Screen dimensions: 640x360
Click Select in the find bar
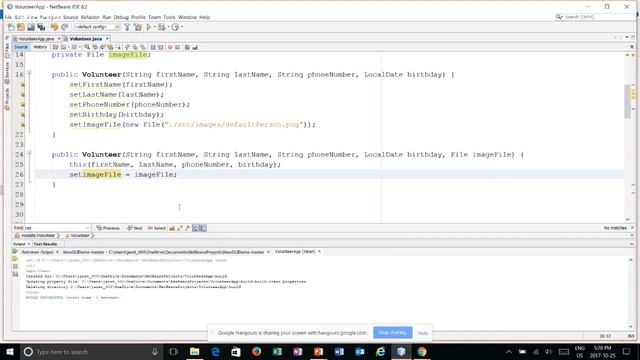tap(157, 228)
